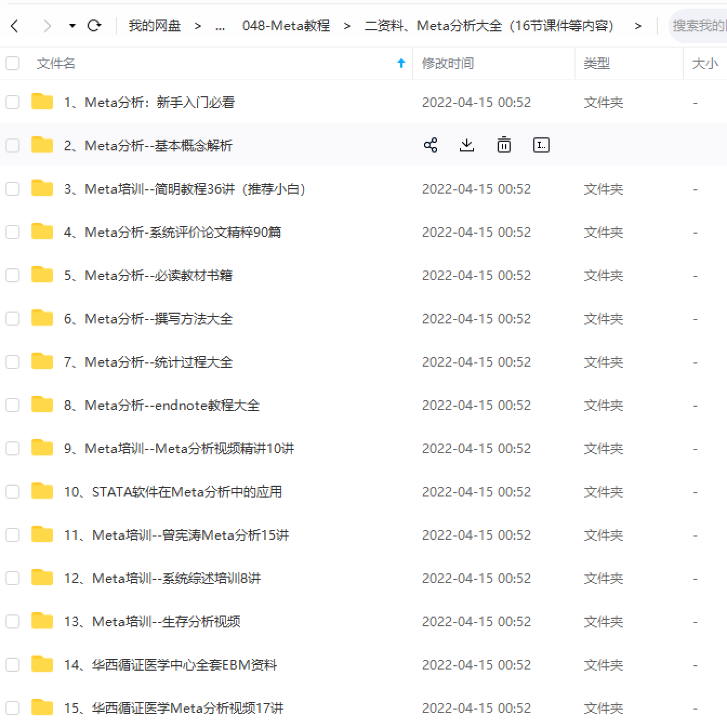
Task: Click folder icon of 5、Meta分析--必读教材书籍
Action: (x=42, y=275)
